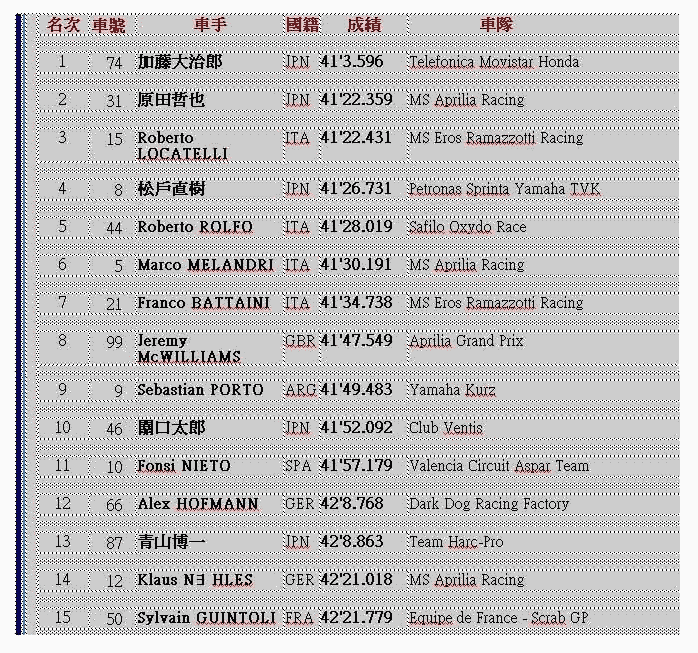Viewport: 698px width, 653px height.
Task: Select the Team Harc-Pro cell
Action: [455, 542]
